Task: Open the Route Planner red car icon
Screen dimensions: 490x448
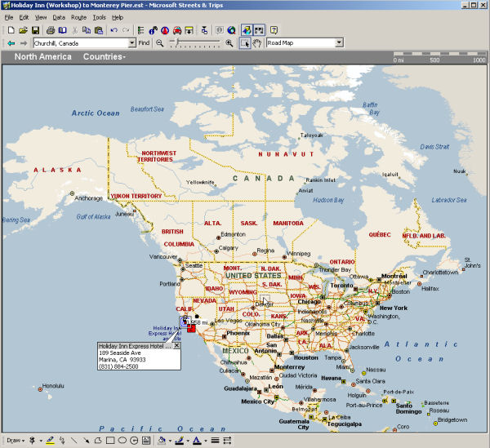Action: tap(177, 30)
